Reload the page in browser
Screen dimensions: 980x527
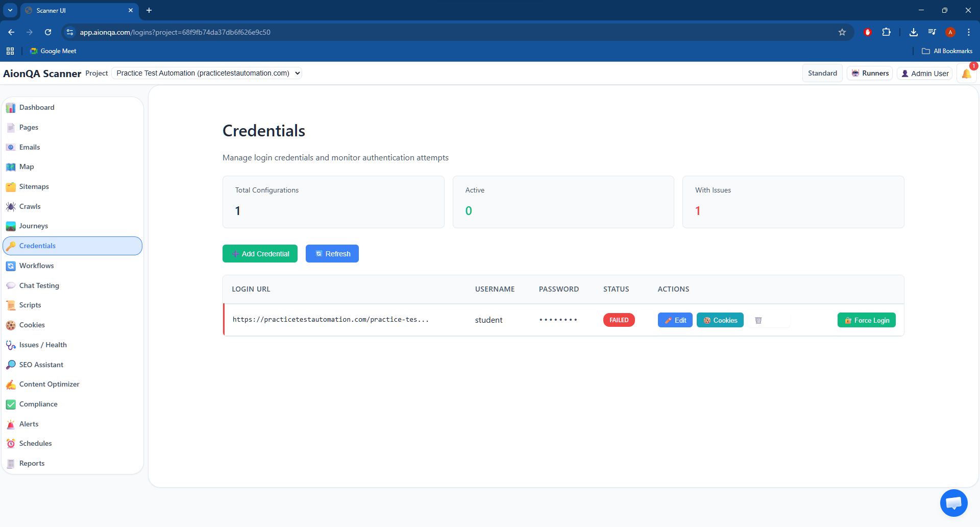pos(48,32)
